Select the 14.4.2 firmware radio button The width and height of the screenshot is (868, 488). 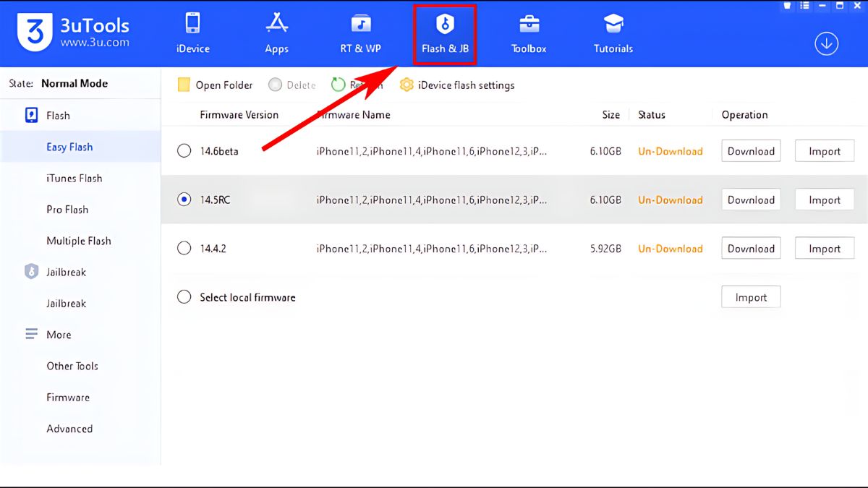coord(184,248)
